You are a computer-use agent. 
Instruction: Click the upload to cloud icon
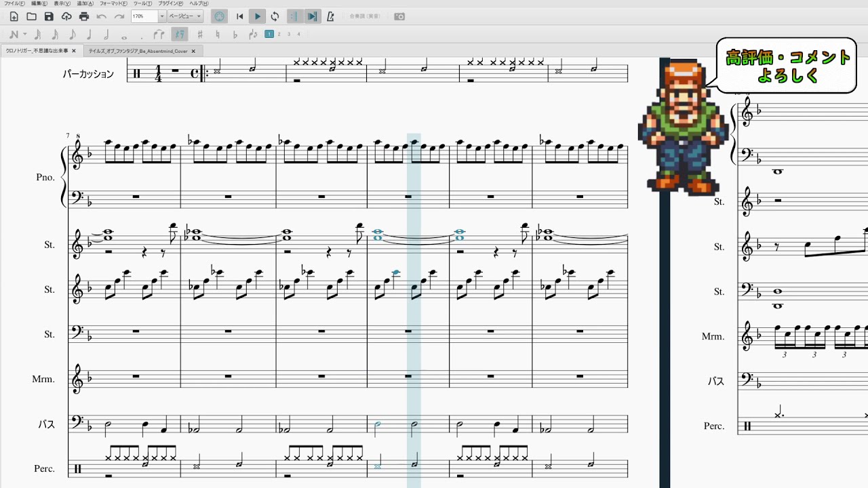(x=66, y=16)
